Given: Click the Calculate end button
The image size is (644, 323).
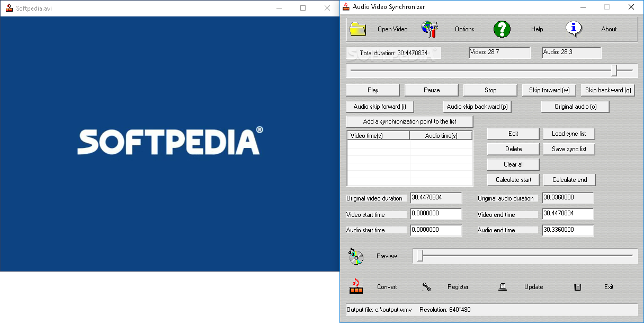Looking at the screenshot, I should click(x=569, y=180).
